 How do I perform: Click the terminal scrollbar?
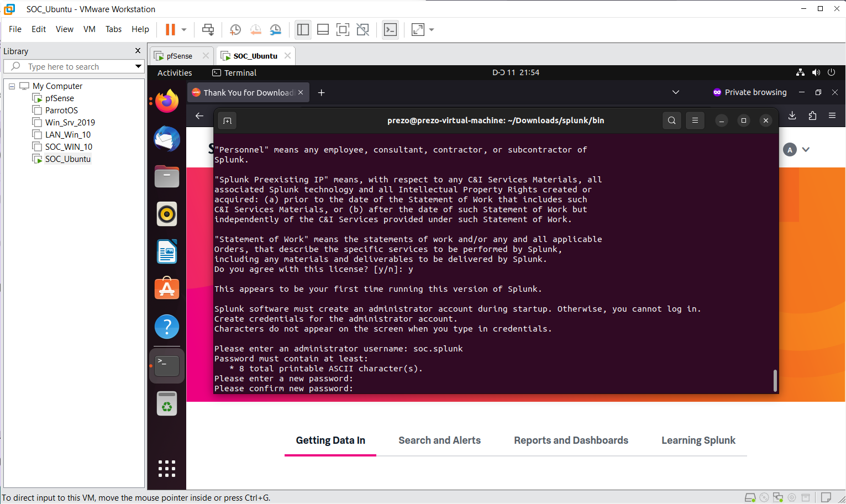point(775,380)
